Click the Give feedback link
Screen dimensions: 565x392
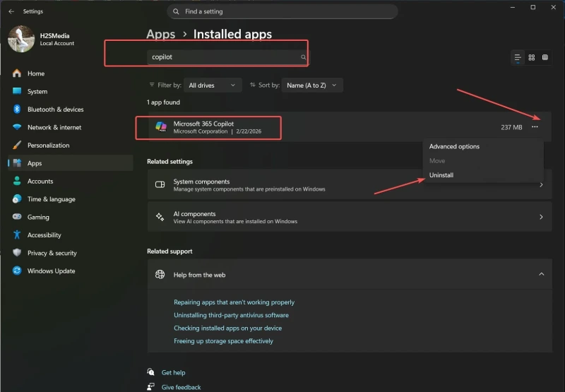(181, 387)
